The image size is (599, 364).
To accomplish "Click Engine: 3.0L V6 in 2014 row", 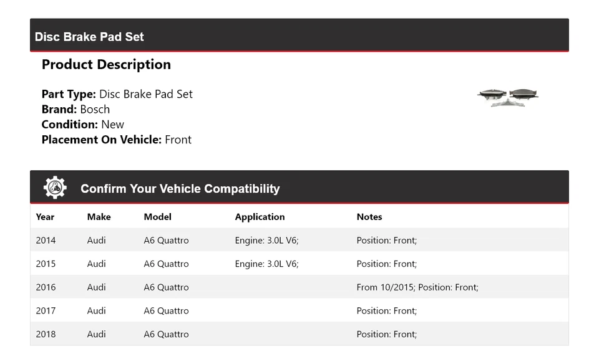I will tap(266, 241).
